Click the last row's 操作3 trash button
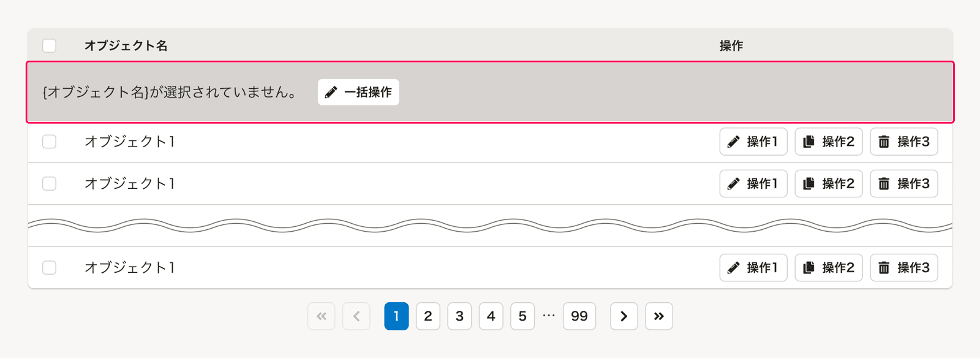The image size is (980, 358). click(x=903, y=267)
